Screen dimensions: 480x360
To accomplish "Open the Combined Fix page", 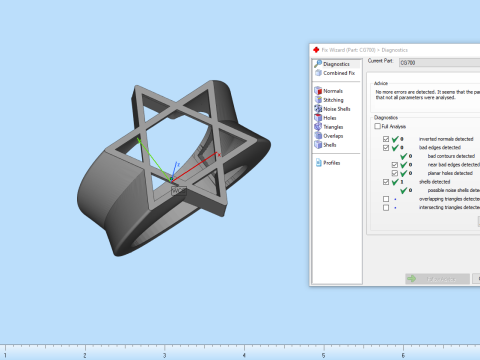I will (335, 73).
